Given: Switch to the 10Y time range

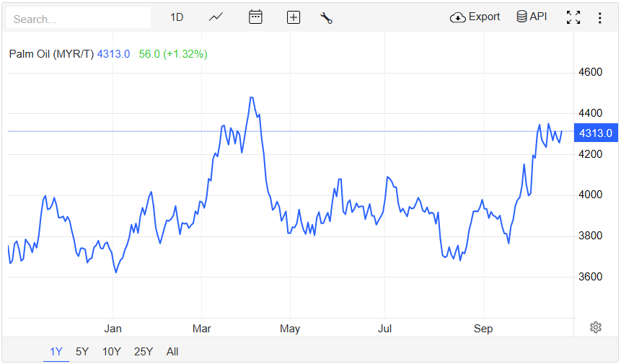Looking at the screenshot, I should tap(111, 351).
